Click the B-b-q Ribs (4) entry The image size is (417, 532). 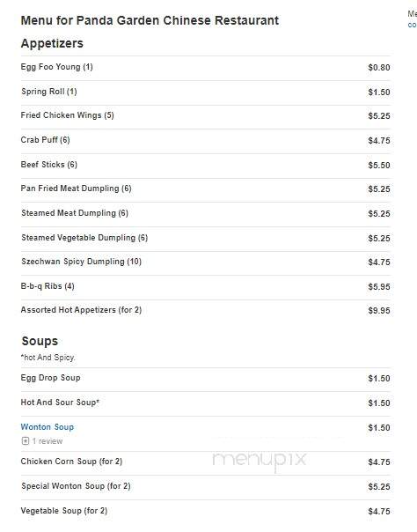[x=206, y=287]
